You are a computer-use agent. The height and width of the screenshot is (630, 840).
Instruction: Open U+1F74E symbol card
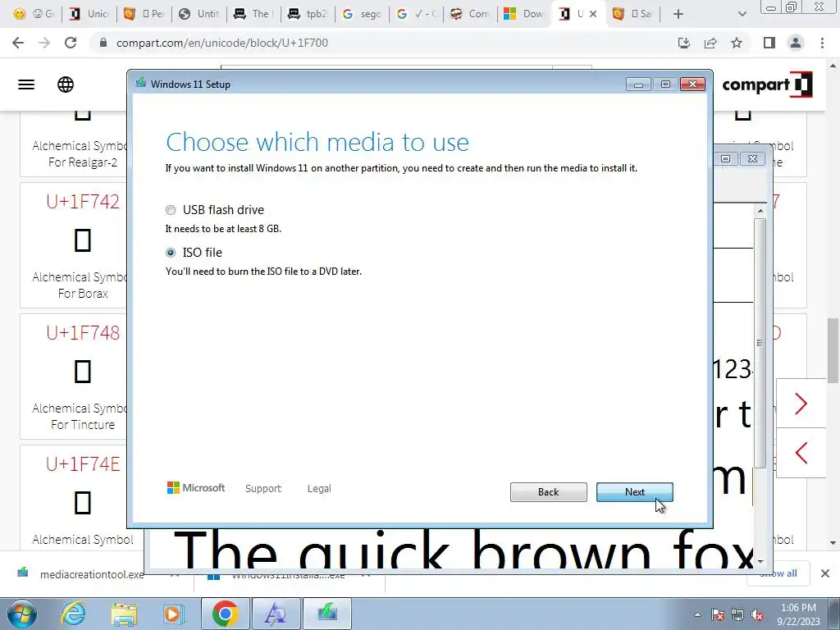coord(74,498)
